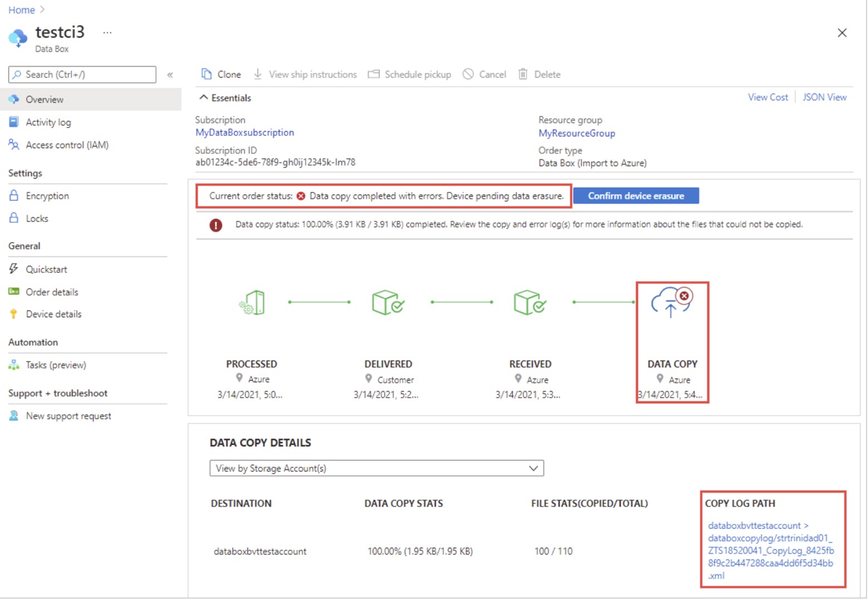Go to Home breadcrumb
The height and width of the screenshot is (599, 868).
[22, 10]
